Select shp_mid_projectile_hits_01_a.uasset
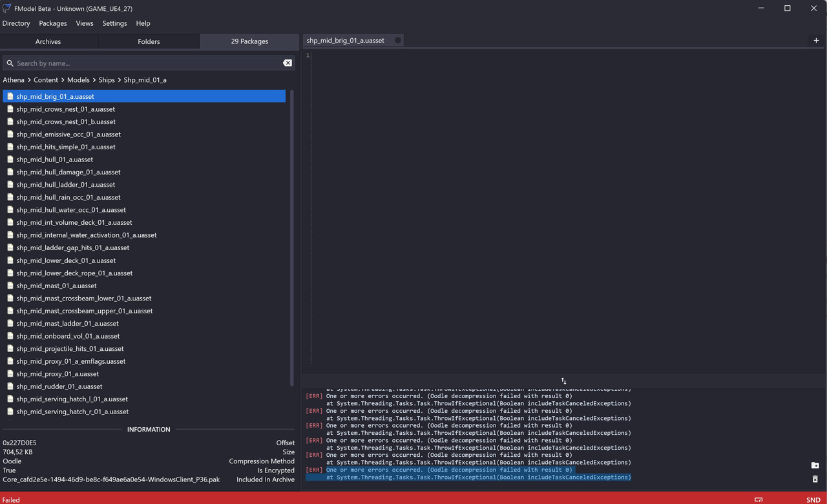Viewport: 827px width, 504px height. click(x=144, y=348)
